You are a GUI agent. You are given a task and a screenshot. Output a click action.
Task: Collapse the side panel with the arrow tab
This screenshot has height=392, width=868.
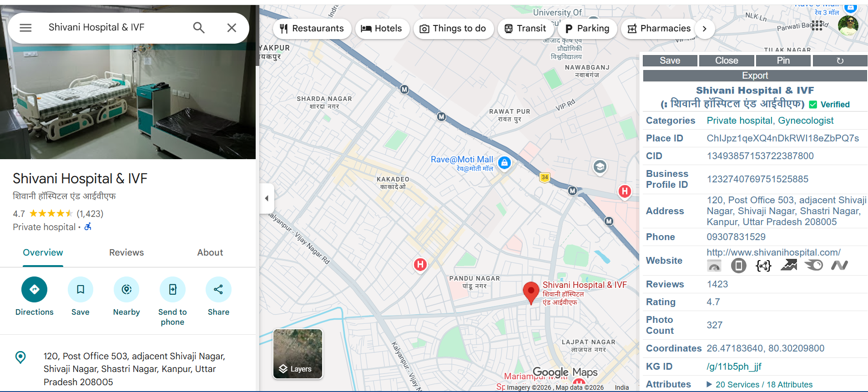coord(267,198)
